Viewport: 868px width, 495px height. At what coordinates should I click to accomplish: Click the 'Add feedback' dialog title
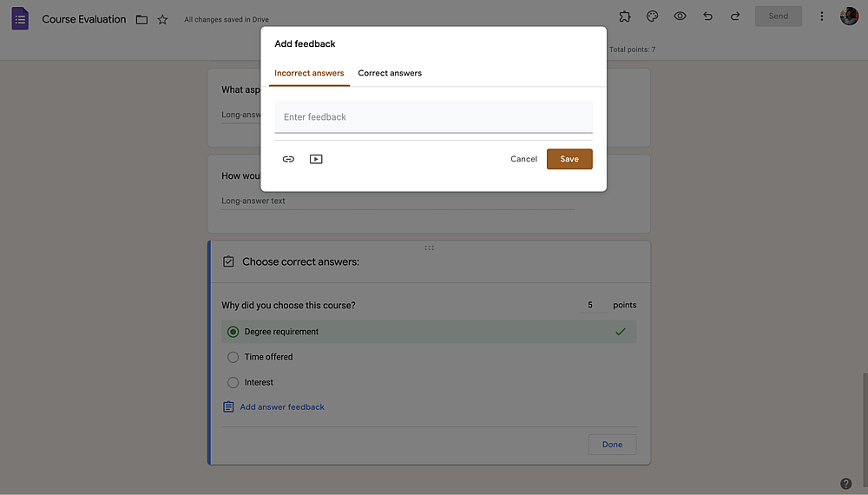coord(305,43)
